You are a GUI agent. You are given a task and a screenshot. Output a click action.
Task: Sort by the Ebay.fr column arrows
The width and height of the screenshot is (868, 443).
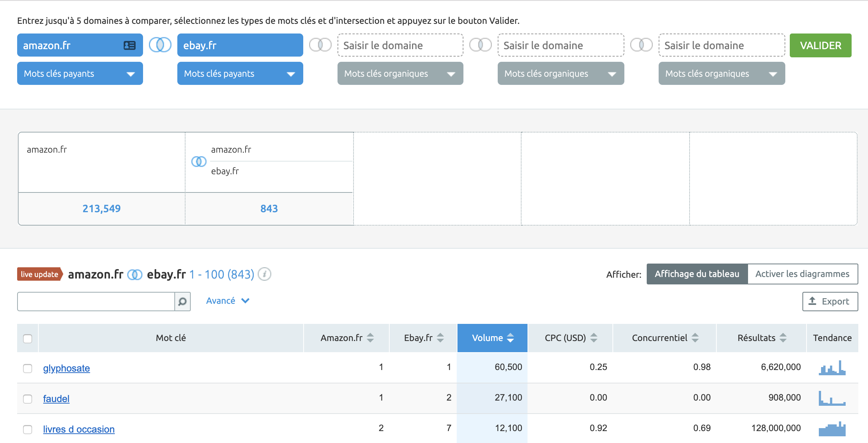tap(440, 338)
